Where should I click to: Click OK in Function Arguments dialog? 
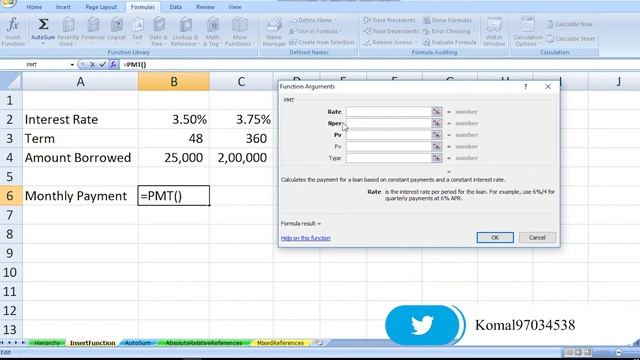(x=495, y=238)
